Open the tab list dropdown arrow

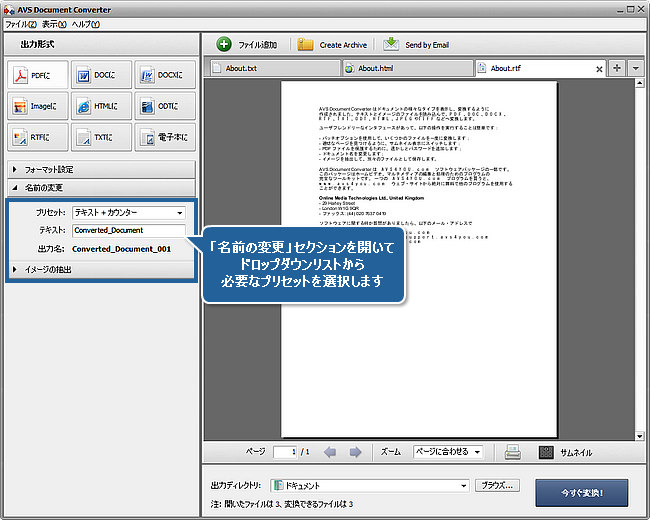(636, 68)
